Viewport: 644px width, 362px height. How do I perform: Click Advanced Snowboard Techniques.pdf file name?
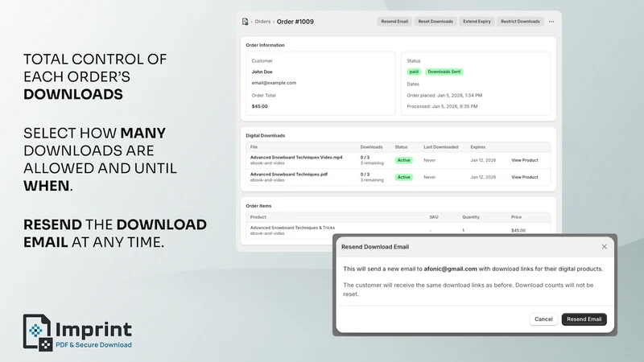point(289,174)
